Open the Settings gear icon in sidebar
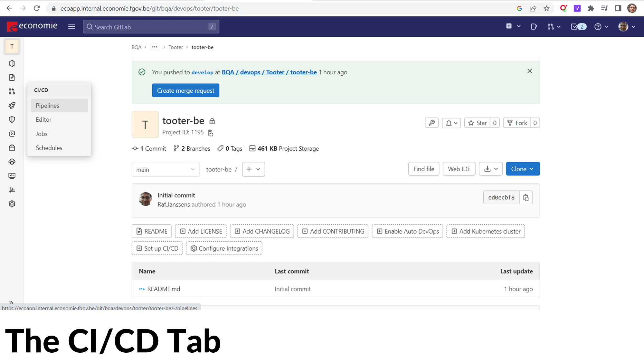The image size is (644, 362). tap(12, 204)
